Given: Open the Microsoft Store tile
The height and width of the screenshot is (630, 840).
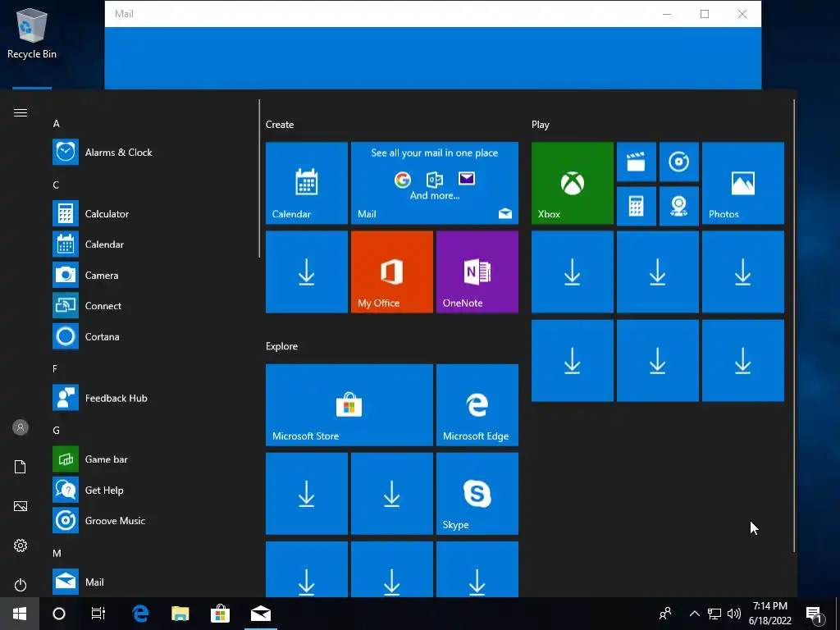Looking at the screenshot, I should [x=349, y=405].
